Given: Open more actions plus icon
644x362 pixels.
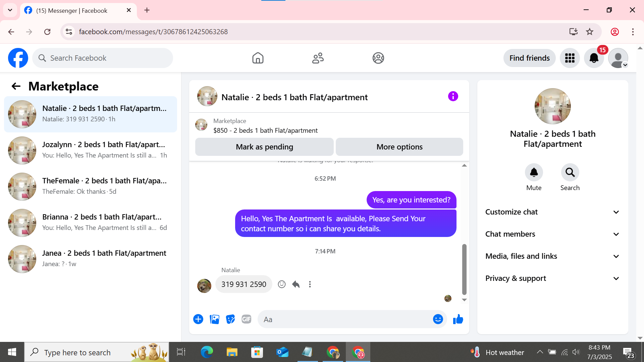Looking at the screenshot, I should (x=198, y=319).
